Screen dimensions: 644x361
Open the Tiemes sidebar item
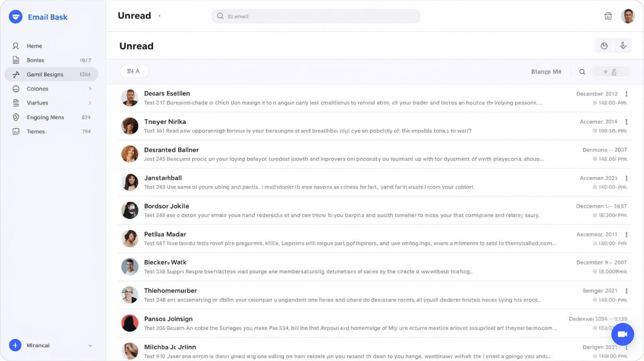35,131
